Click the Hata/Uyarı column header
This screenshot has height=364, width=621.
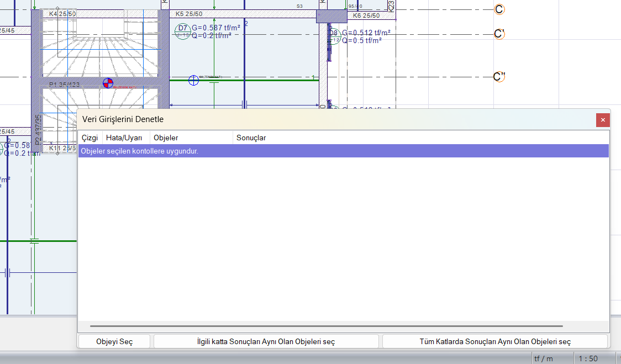124,138
